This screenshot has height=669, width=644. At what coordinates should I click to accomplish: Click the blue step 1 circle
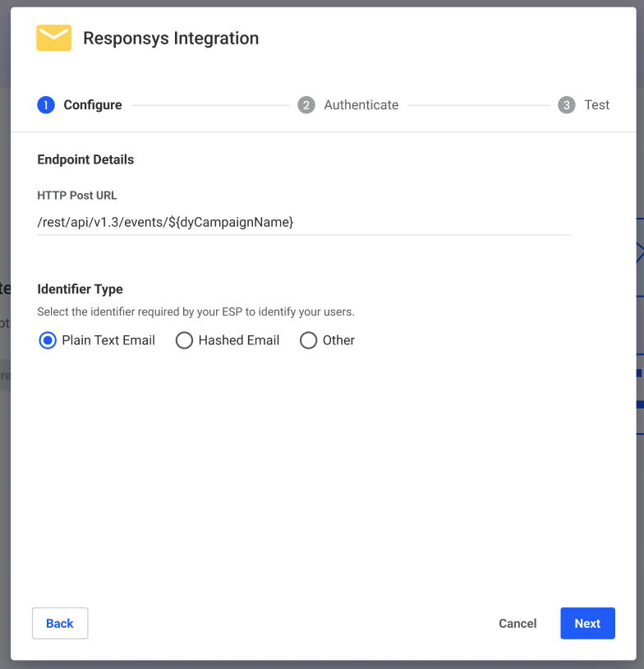click(x=46, y=105)
